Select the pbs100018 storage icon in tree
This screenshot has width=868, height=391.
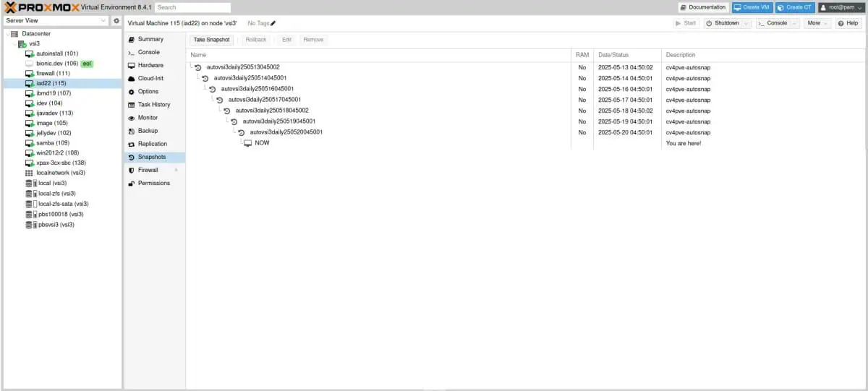[x=31, y=214]
